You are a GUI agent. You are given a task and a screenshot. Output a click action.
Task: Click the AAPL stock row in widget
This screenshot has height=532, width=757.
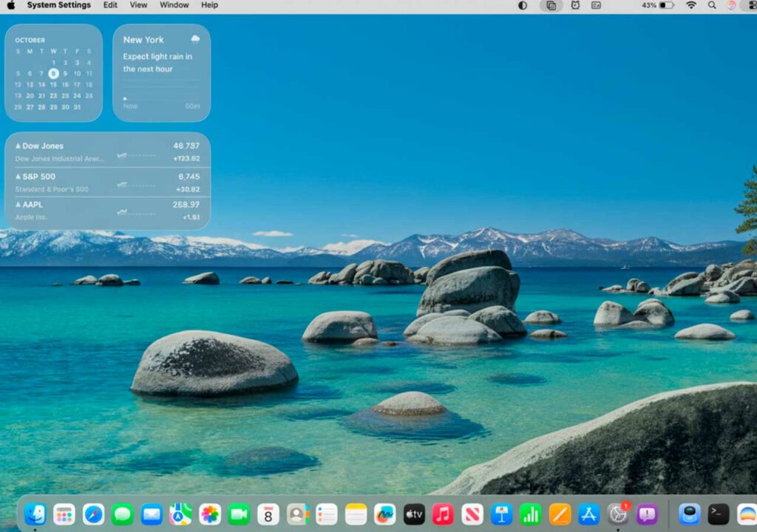tap(107, 211)
